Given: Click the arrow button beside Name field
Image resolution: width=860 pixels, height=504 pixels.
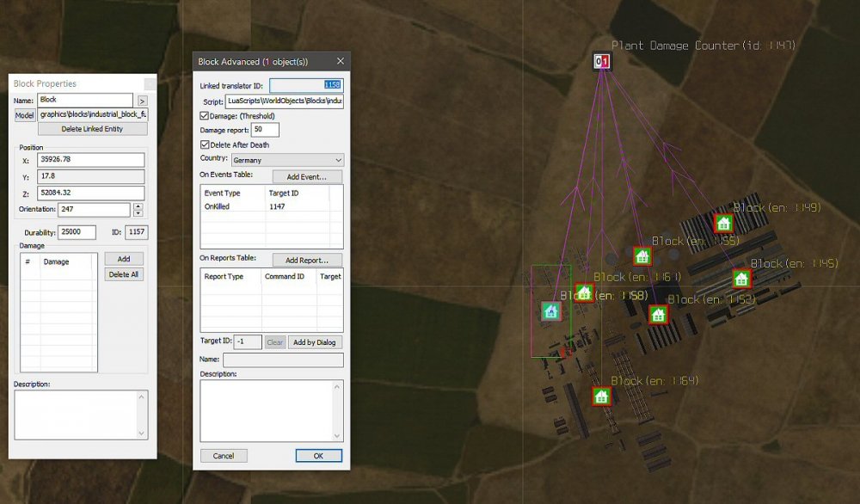Looking at the screenshot, I should coord(142,101).
